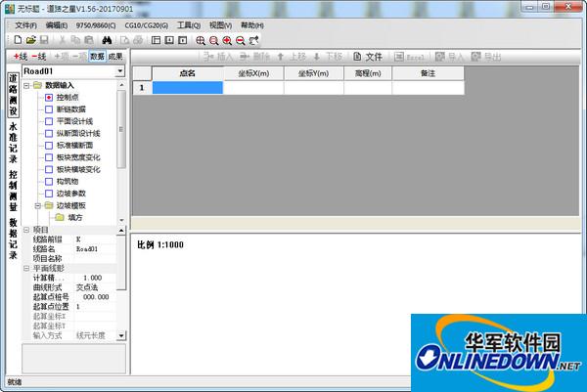Collapse the 数据输入 tree node
Image resolution: width=587 pixels, height=392 pixels.
coord(25,85)
